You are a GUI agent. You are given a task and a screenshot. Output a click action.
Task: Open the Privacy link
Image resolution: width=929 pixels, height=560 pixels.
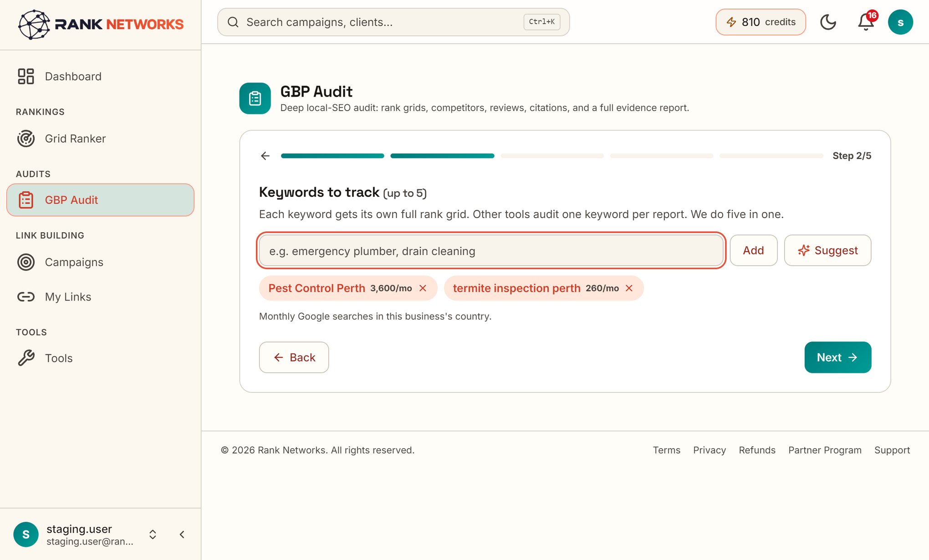click(710, 450)
